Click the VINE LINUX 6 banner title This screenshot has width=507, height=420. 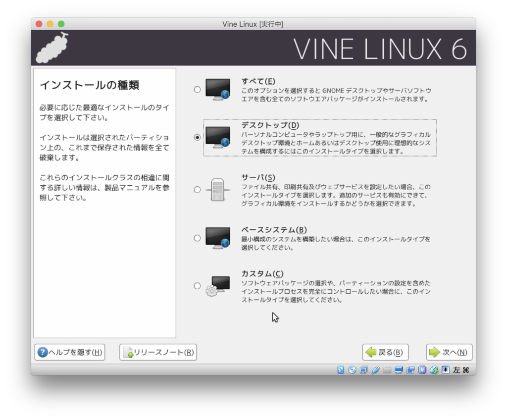pyautogui.click(x=380, y=49)
